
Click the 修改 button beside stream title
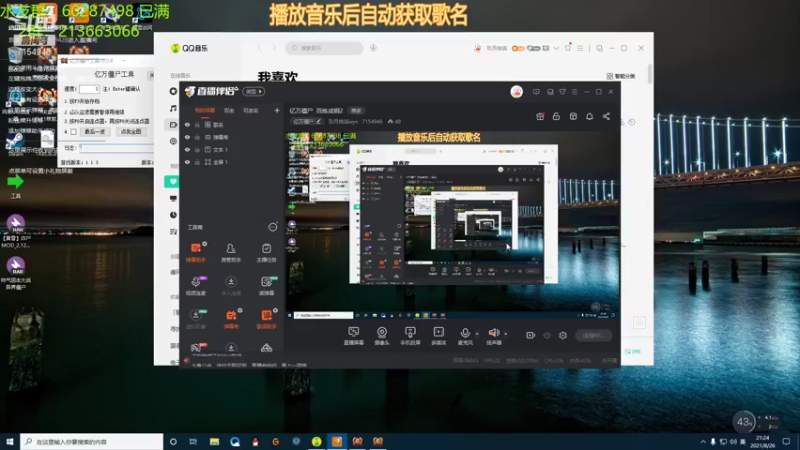[x=356, y=111]
